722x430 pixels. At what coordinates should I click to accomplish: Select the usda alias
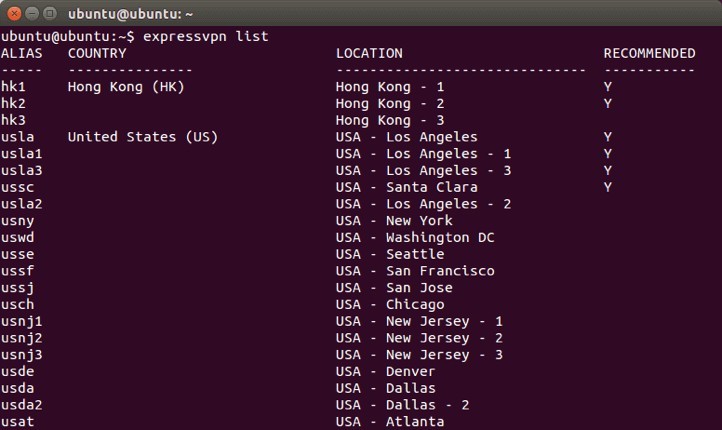click(17, 388)
